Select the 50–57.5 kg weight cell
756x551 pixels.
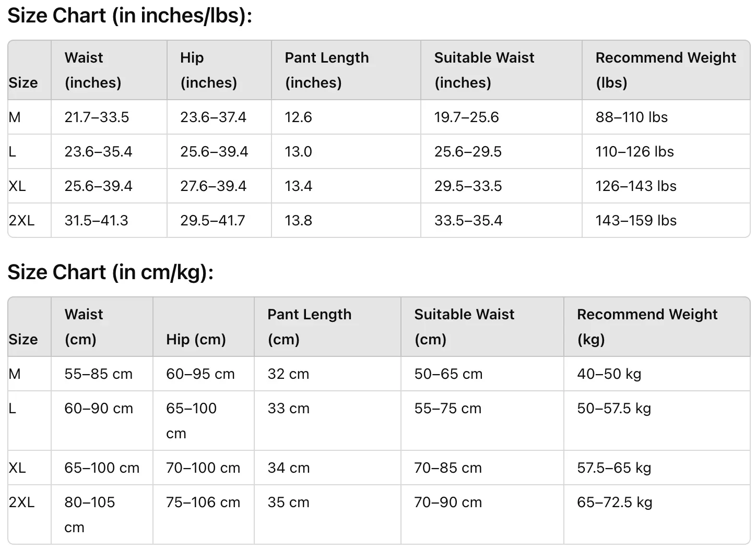tap(613, 408)
